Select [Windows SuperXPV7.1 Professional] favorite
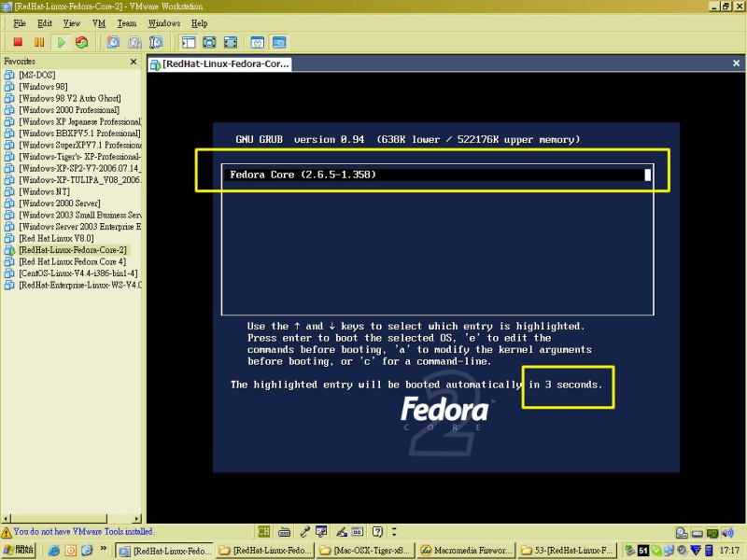The width and height of the screenshot is (747, 560). (x=80, y=145)
